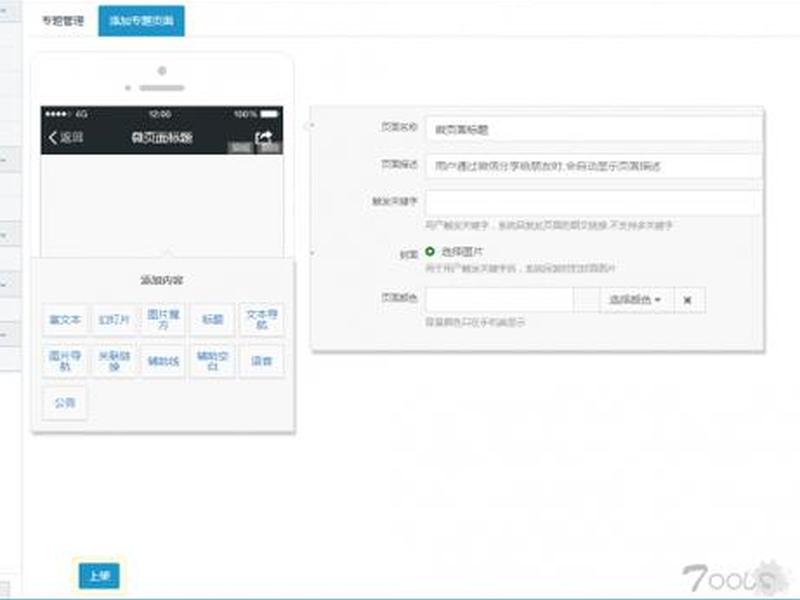Add a 关联链接 related link block
The width and height of the screenshot is (800, 600).
[114, 361]
